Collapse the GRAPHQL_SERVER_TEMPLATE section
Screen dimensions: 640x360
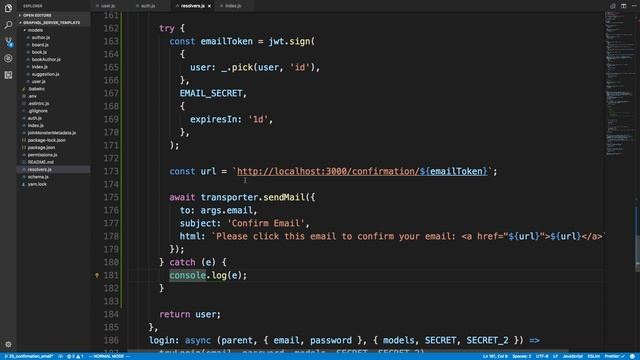pyautogui.click(x=53, y=22)
